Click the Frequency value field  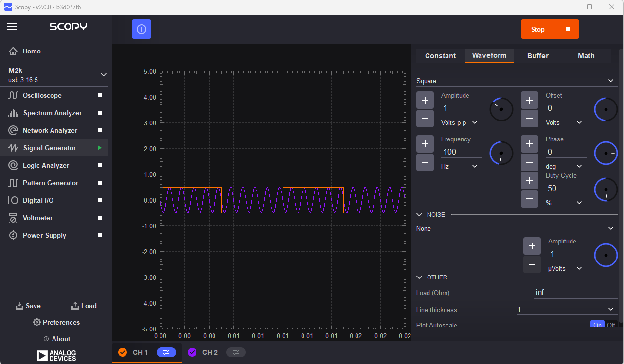461,152
